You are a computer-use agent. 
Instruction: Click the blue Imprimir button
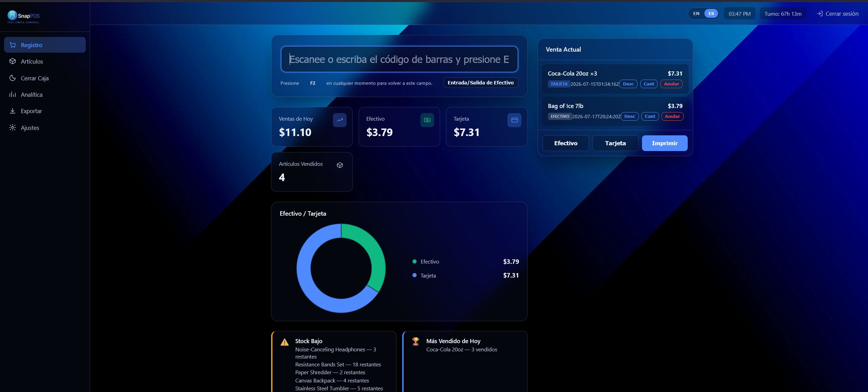(x=664, y=143)
